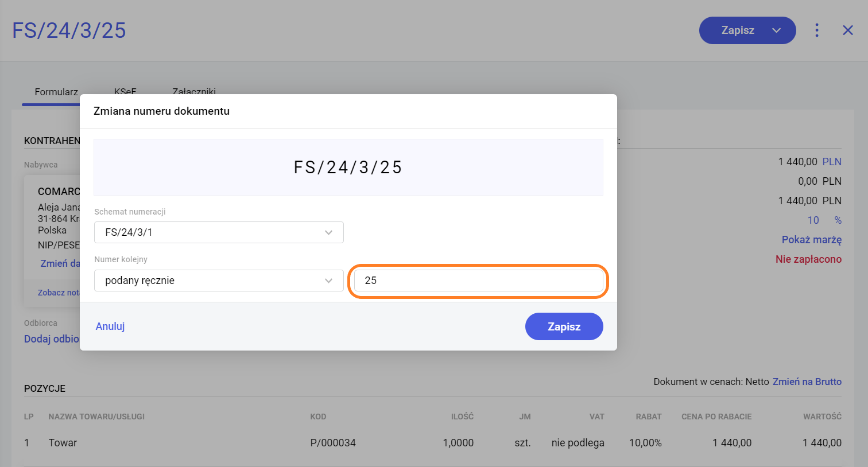868x467 pixels.
Task: Switch to the Formularz tab
Action: (x=56, y=92)
